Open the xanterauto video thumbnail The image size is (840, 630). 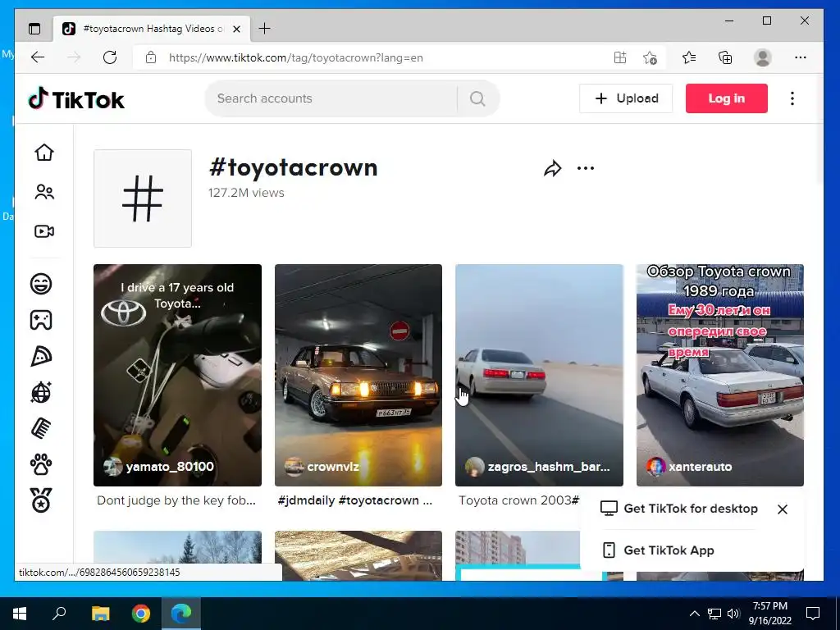click(x=720, y=375)
